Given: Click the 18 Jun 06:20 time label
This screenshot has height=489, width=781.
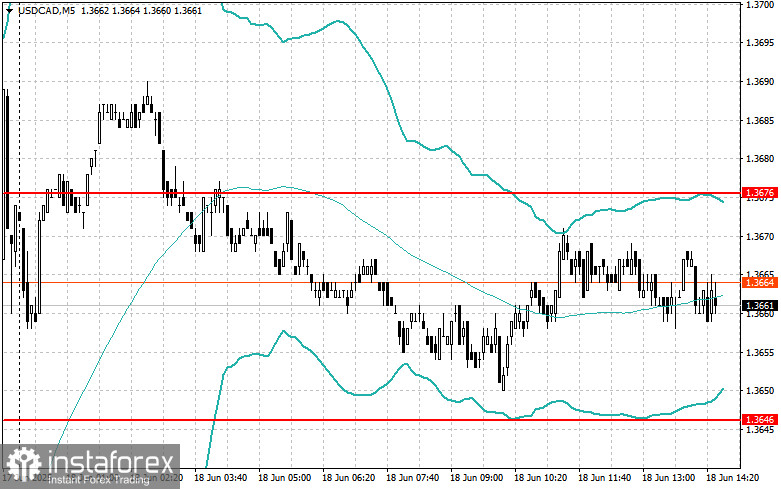Looking at the screenshot, I should (349, 478).
